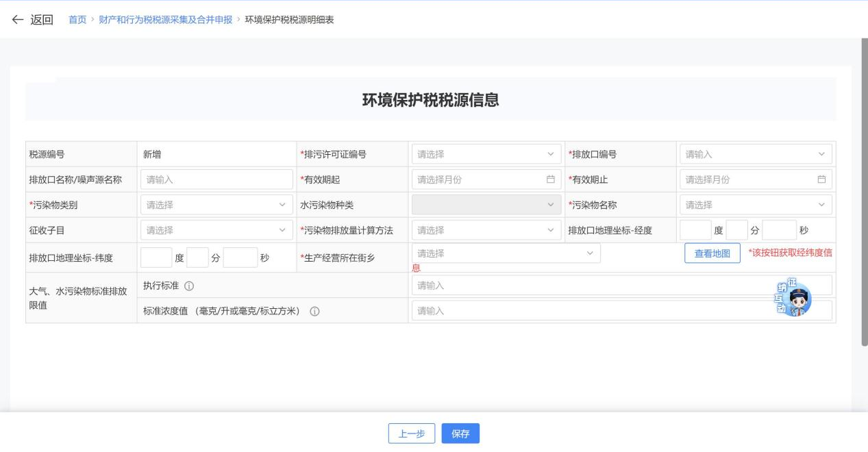Click calendar icon in 有效期起 field
The image size is (868, 452).
point(550,179)
